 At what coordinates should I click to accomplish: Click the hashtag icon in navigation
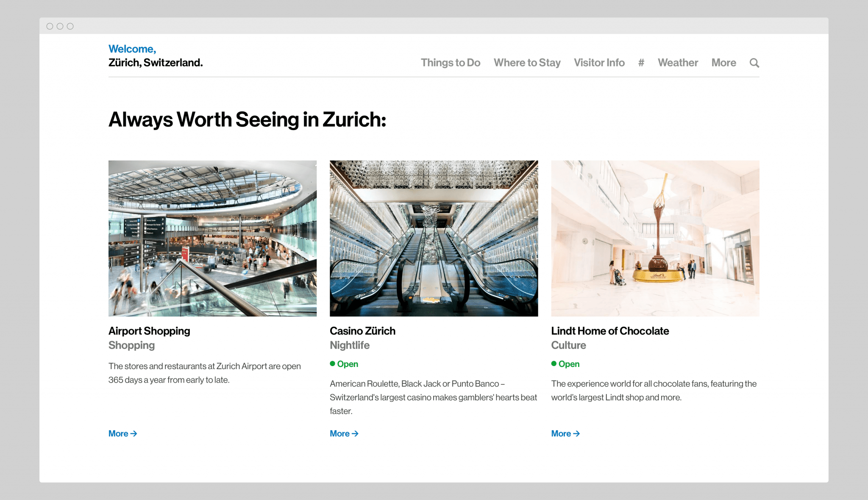[x=641, y=63]
